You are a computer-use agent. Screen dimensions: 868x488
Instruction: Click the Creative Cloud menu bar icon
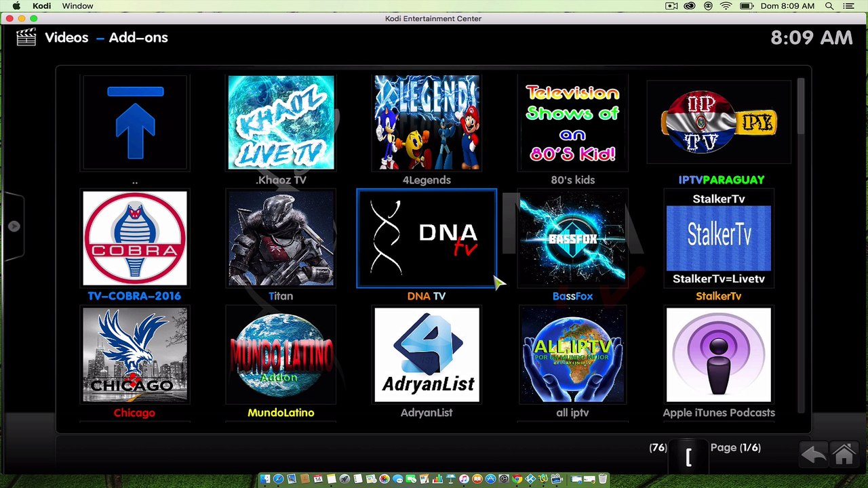tap(690, 6)
